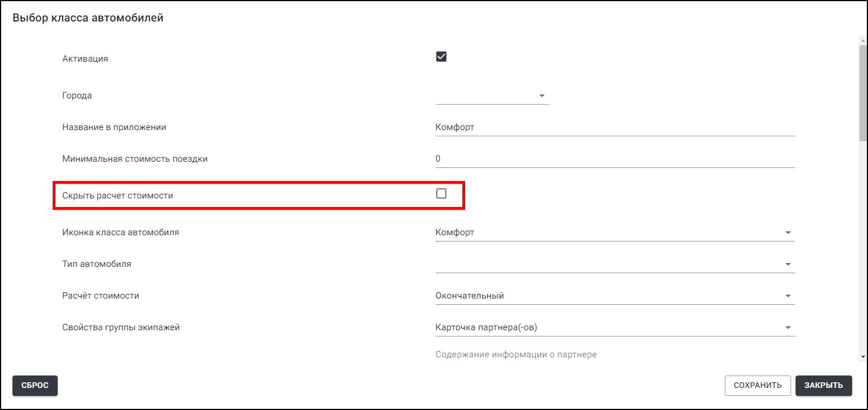This screenshot has height=410, width=868.
Task: Click the Минимальная стоимость поездки input field
Action: point(615,159)
